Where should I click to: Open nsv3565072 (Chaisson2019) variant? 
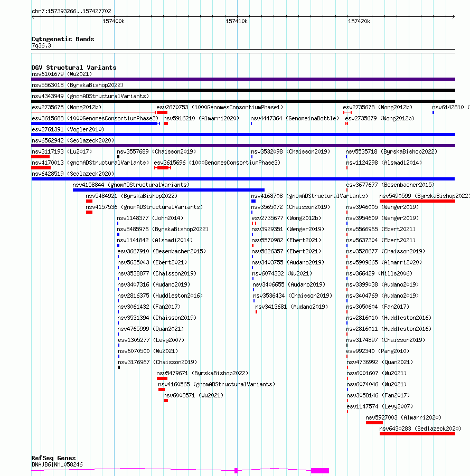click(291, 207)
